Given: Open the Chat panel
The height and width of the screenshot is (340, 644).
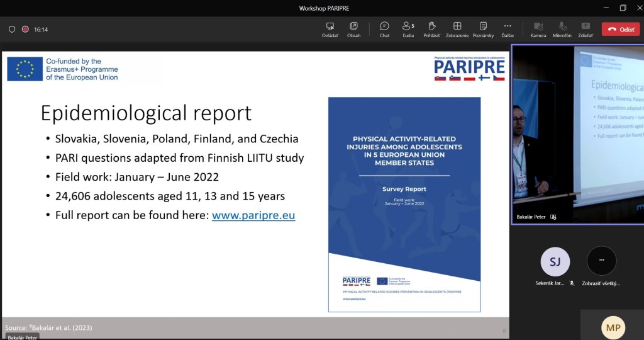Looking at the screenshot, I should coord(384,29).
